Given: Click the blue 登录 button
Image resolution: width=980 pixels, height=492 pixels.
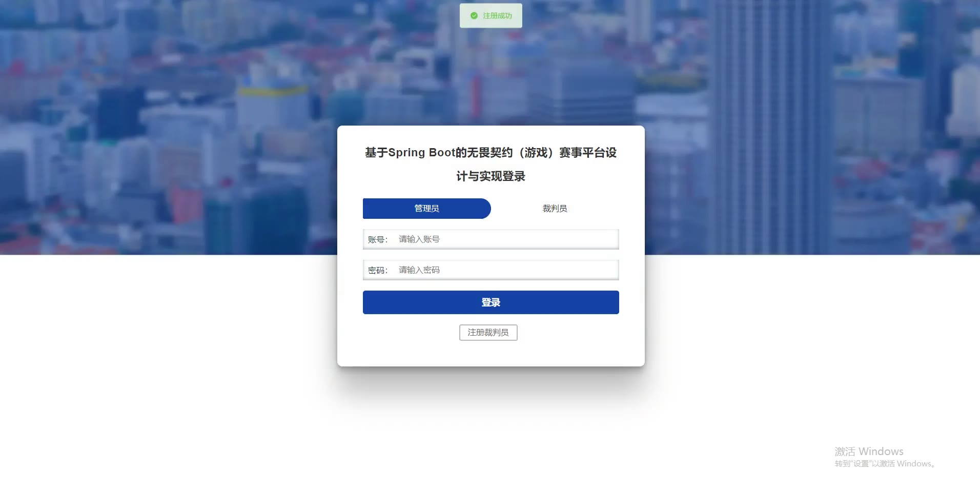Looking at the screenshot, I should point(491,302).
